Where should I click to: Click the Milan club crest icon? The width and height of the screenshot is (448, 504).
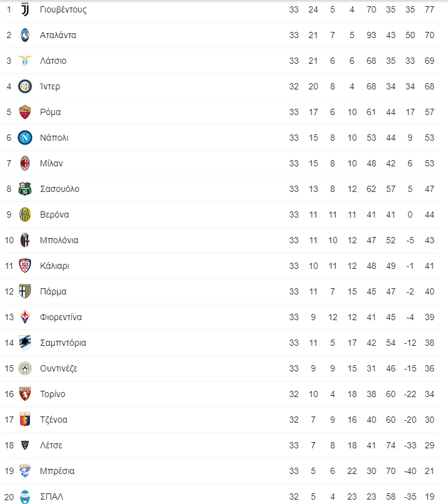coord(25,163)
